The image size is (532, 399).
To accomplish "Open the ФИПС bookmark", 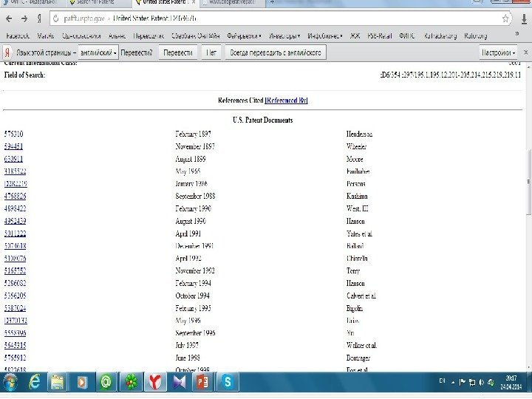I will pos(407,35).
